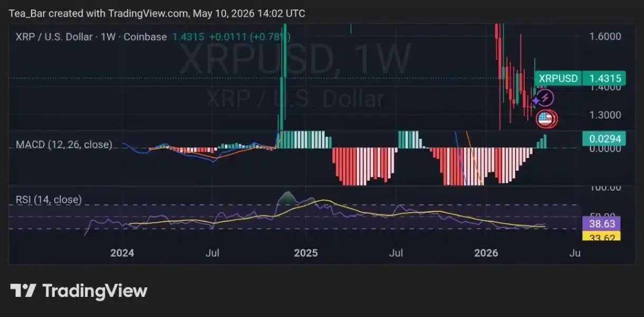Click the yellow RSI average label 33.62

pyautogui.click(x=602, y=236)
